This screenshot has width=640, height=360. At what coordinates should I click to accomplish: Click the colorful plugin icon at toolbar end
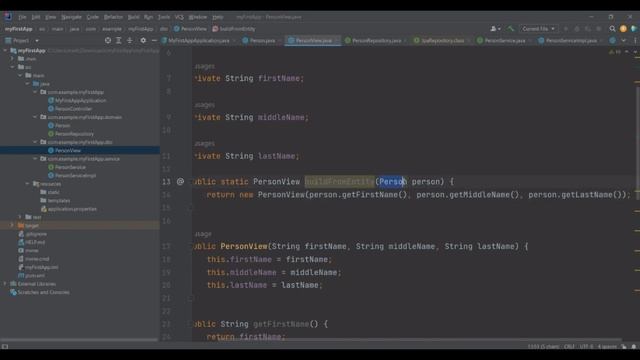click(633, 29)
